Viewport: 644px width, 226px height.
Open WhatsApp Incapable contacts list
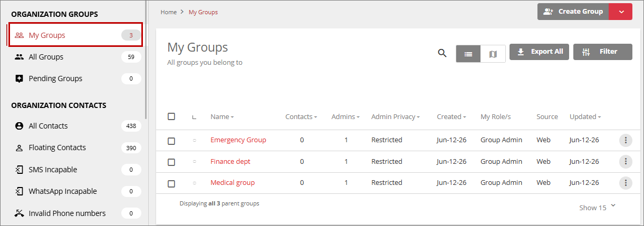pos(75,191)
